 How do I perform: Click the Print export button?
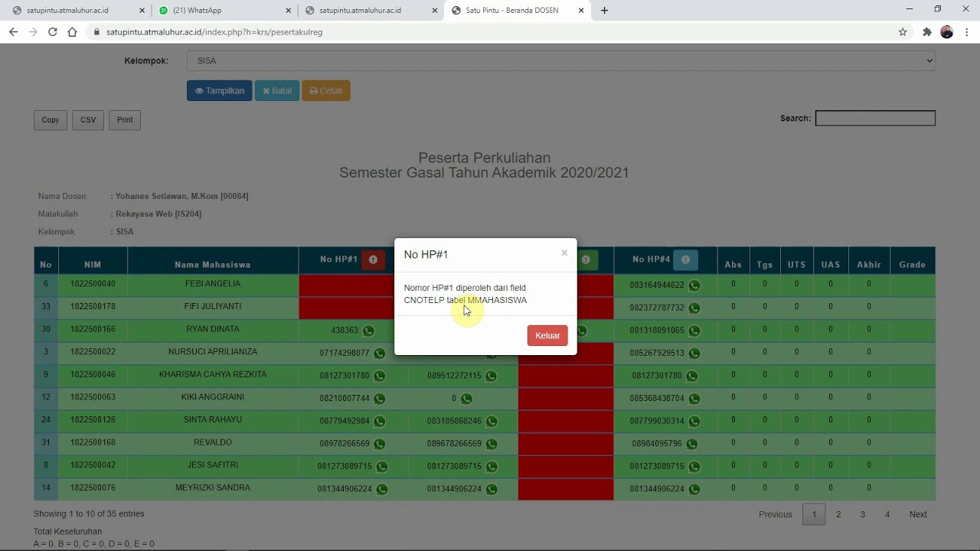click(125, 120)
